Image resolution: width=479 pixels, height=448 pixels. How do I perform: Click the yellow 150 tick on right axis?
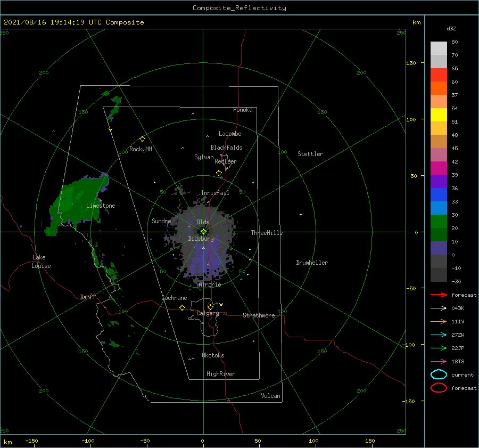411,63
